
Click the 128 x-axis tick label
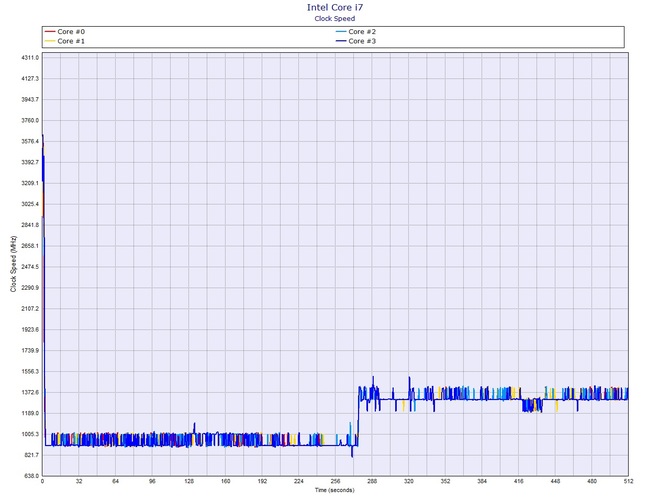(189, 481)
